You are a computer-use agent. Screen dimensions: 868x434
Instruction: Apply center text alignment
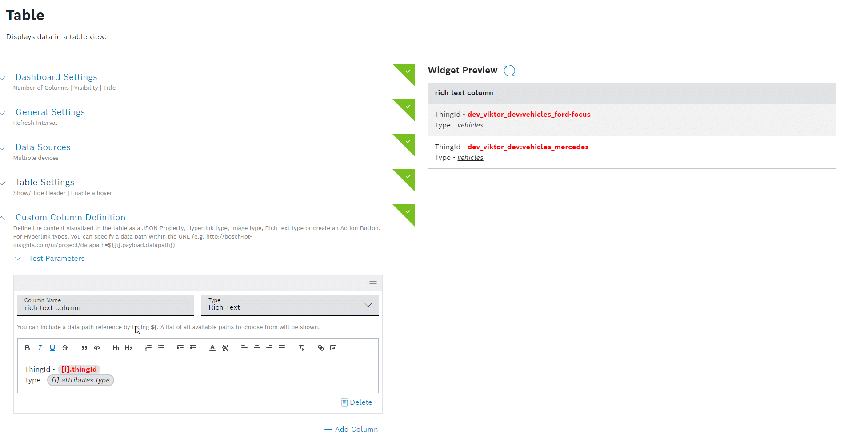256,348
